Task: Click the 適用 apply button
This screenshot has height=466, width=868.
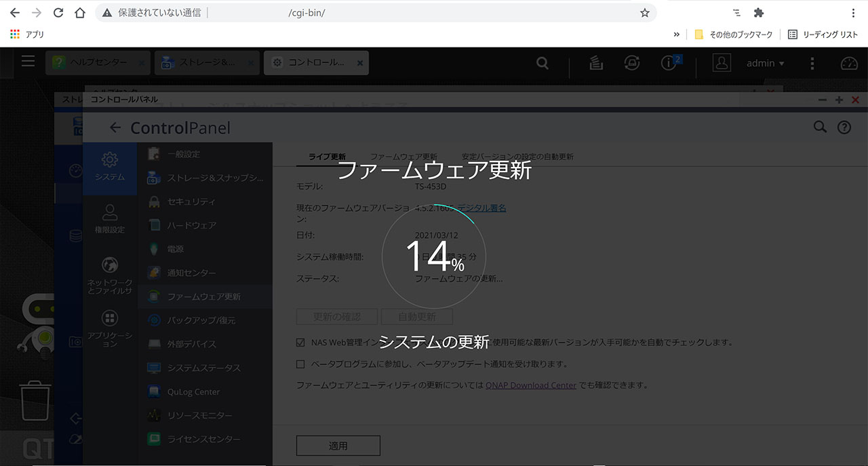Action: pyautogui.click(x=338, y=446)
